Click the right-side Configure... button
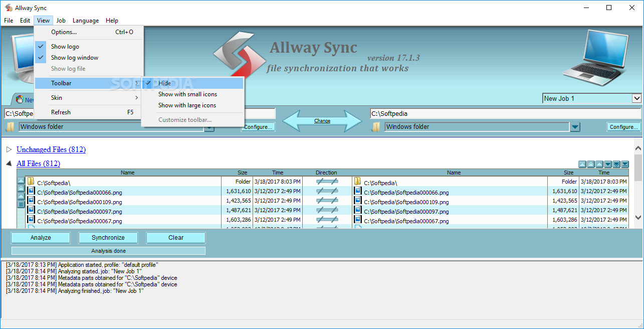Image resolution: width=644 pixels, height=329 pixels. pyautogui.click(x=624, y=127)
